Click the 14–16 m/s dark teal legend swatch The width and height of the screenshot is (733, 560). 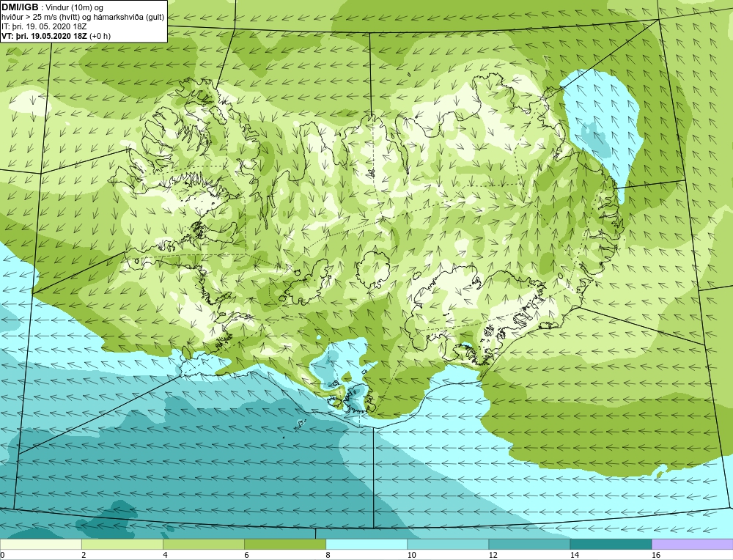[610, 544]
